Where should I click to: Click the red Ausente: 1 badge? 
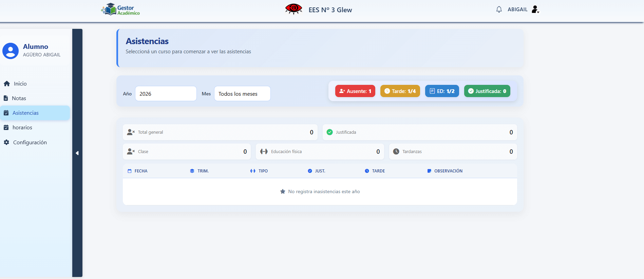[x=355, y=91]
